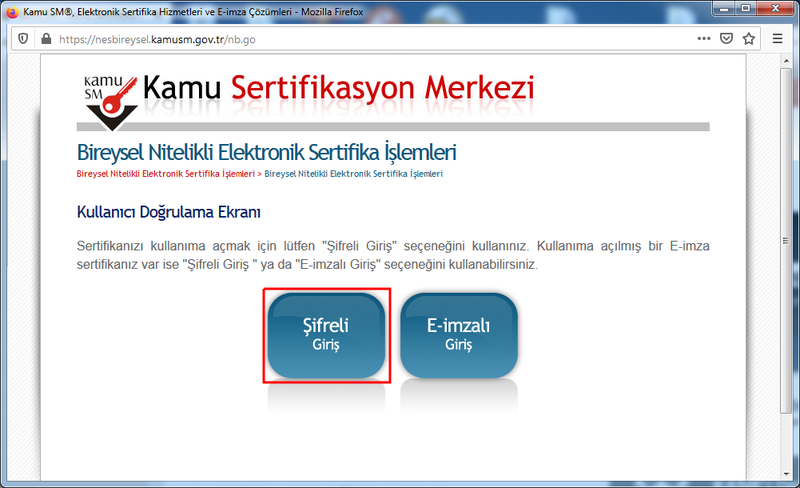This screenshot has height=488, width=800.
Task: Click the Firefox logo in the title bar
Action: tap(12, 11)
